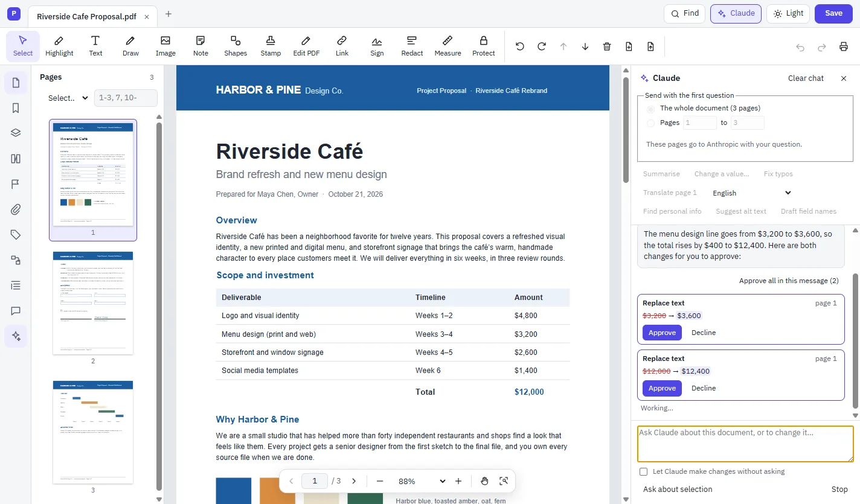Image resolution: width=860 pixels, height=504 pixels.
Task: Rotate page counterclockwise in toolbar
Action: coord(520,46)
